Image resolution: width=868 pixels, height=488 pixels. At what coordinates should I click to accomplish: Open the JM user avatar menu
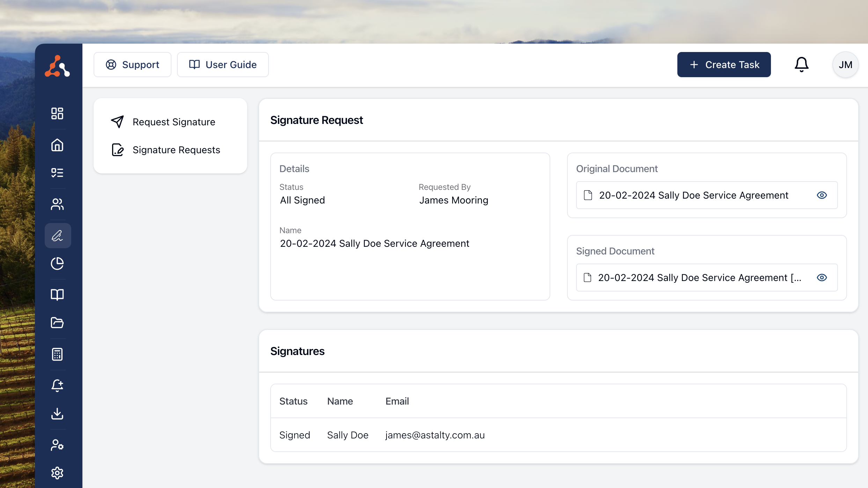[845, 65]
